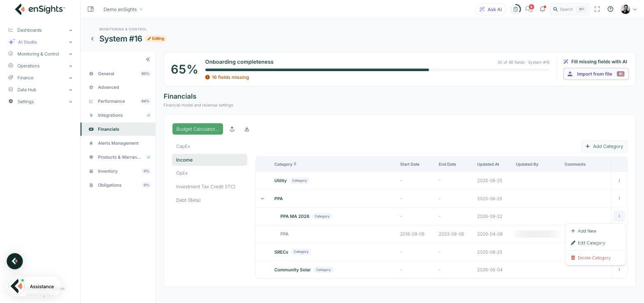
Task: Click Import from file button
Action: pyautogui.click(x=596, y=74)
